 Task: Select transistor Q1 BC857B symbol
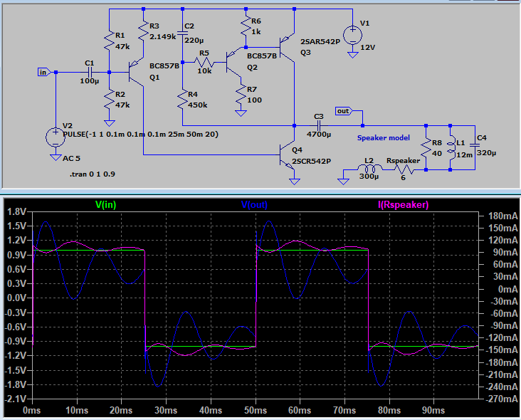point(136,72)
